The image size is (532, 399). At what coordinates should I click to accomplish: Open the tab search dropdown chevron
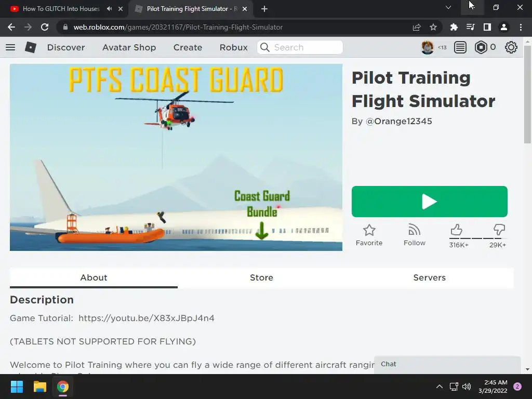[x=448, y=7]
